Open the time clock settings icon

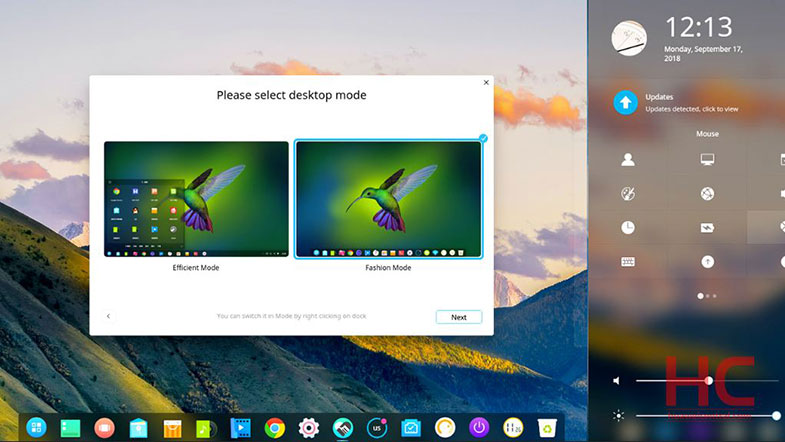coord(628,227)
